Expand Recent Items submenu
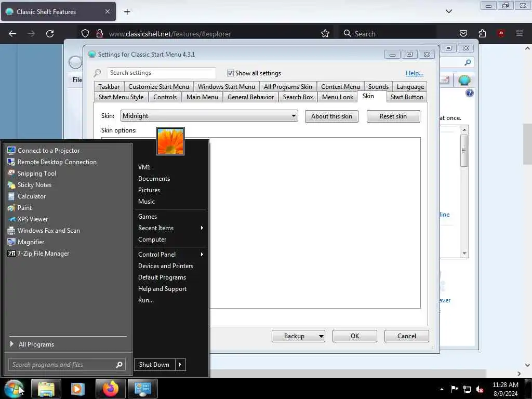 [x=202, y=228]
